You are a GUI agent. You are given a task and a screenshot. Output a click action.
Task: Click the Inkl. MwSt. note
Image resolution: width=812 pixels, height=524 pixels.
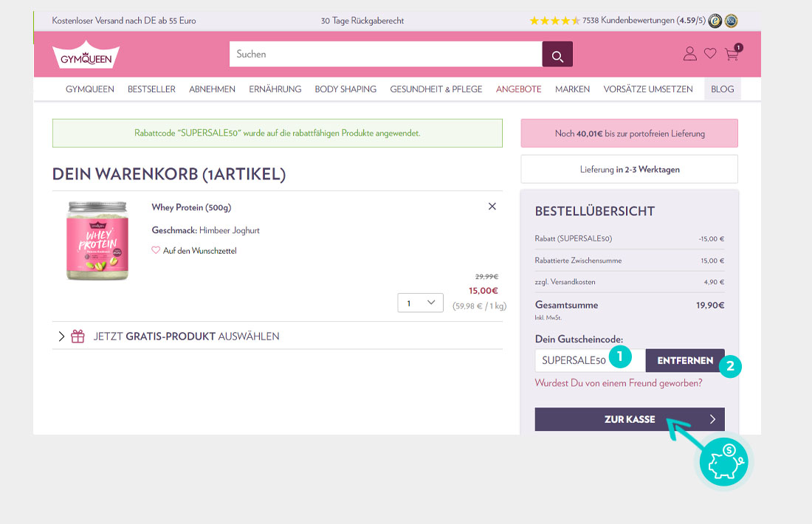(x=548, y=317)
